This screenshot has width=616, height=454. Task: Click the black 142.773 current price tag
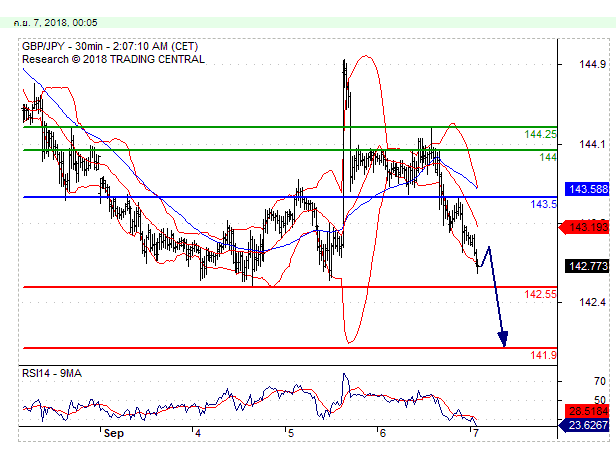click(587, 266)
